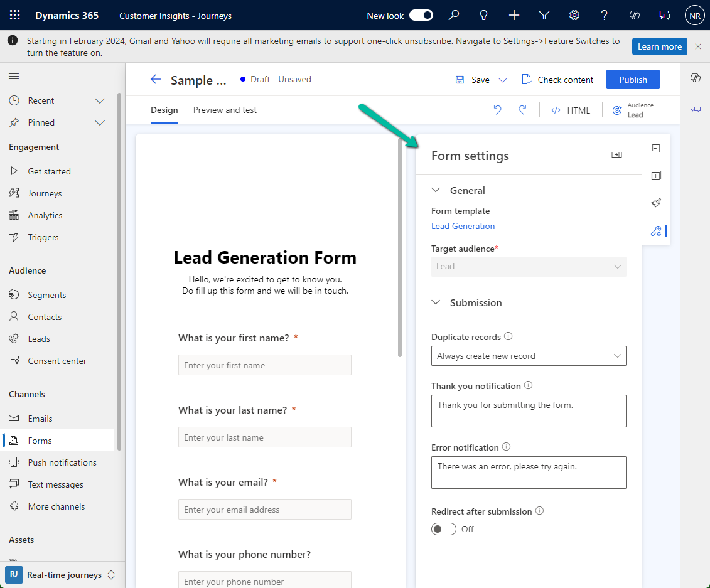Click the undo arrow icon
710x588 pixels.
497,110
